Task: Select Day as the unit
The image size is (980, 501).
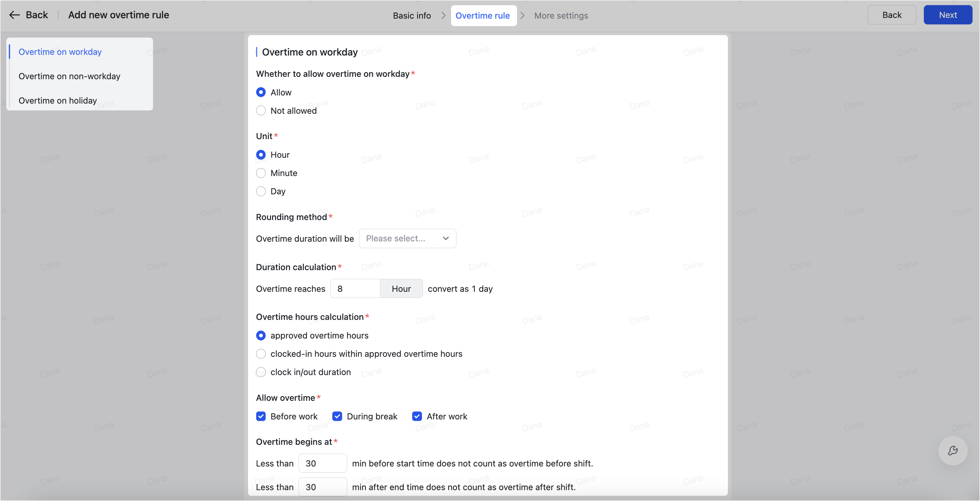Action: pos(261,192)
